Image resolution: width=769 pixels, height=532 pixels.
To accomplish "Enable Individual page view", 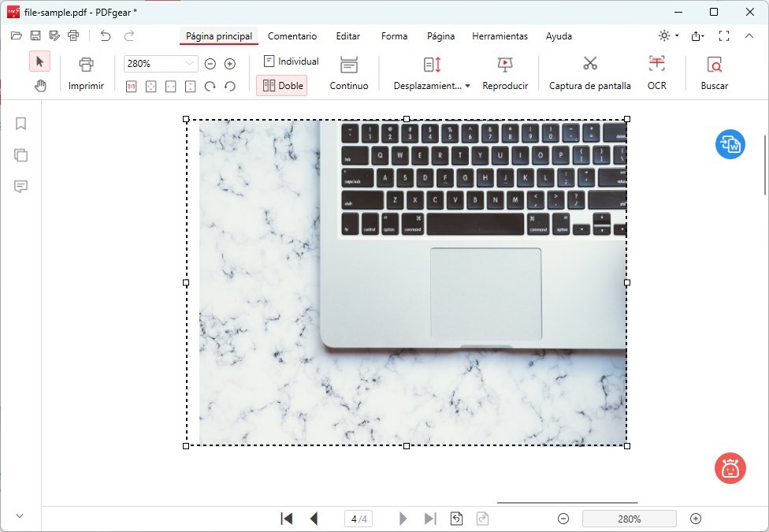I will pyautogui.click(x=291, y=61).
